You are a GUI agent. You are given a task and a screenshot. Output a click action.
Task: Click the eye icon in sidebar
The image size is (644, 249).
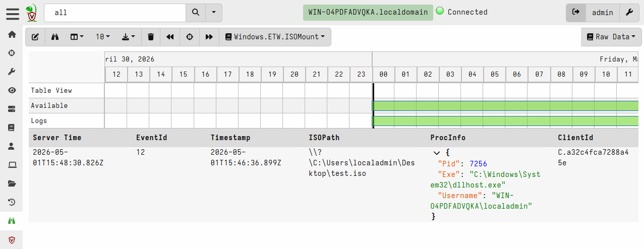coord(12,90)
